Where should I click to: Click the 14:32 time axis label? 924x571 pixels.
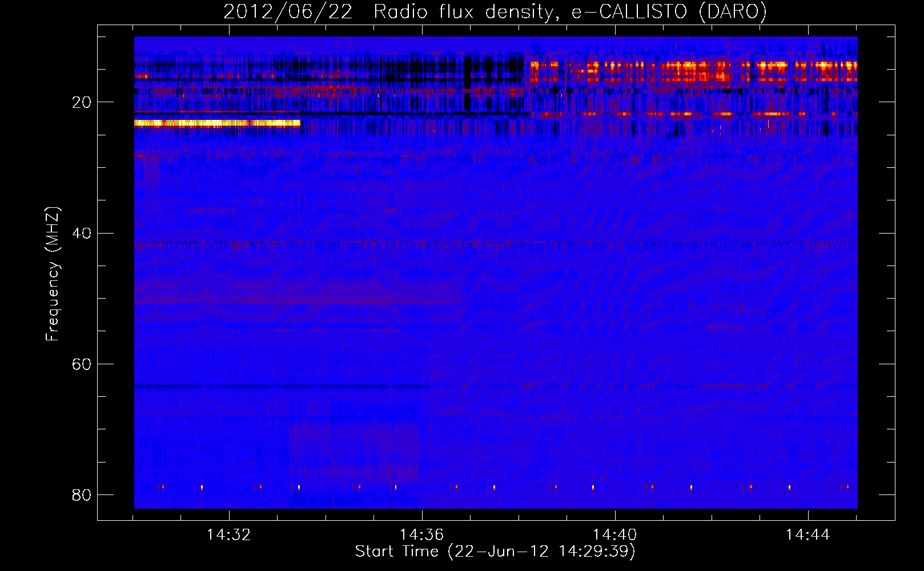[229, 535]
